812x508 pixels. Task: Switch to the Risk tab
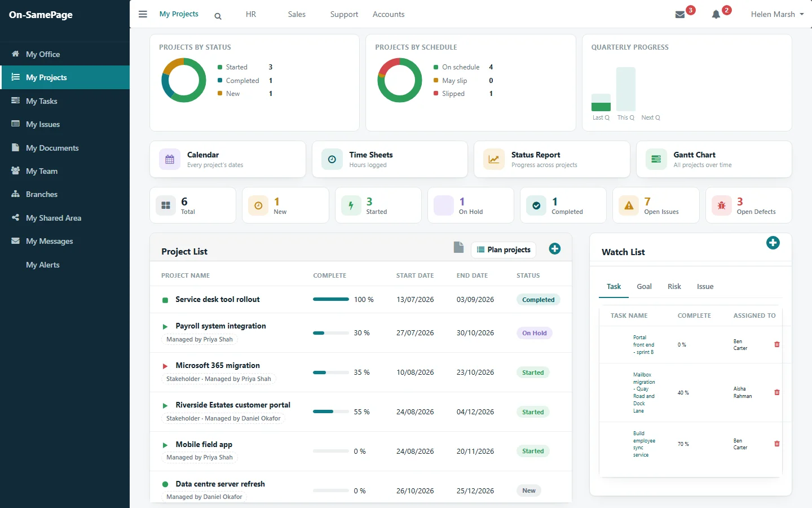[x=674, y=287]
